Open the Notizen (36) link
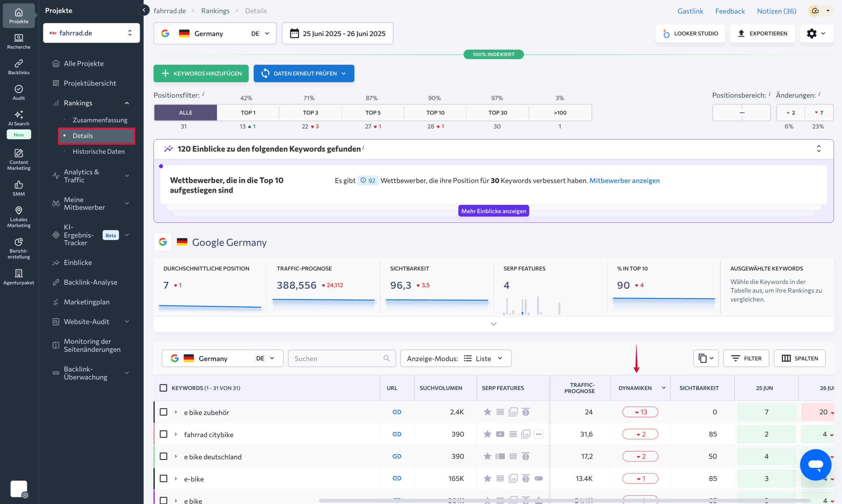The image size is (842, 504). click(777, 11)
